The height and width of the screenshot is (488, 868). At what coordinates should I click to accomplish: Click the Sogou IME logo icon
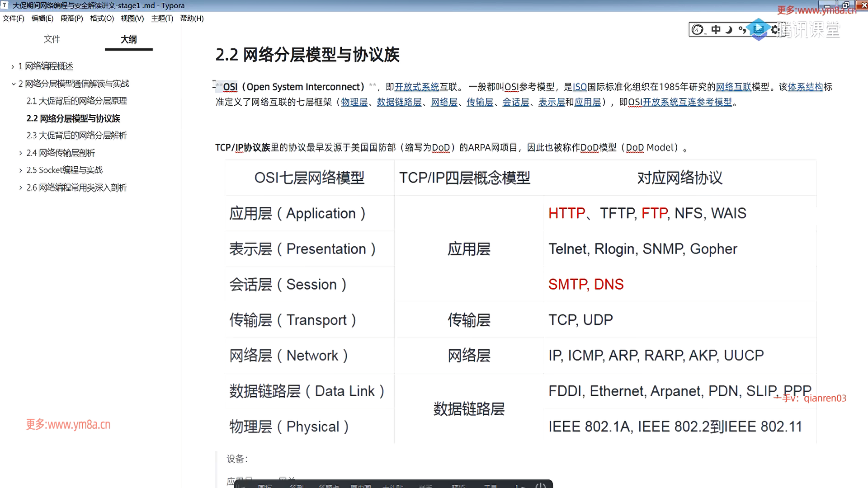click(x=698, y=30)
